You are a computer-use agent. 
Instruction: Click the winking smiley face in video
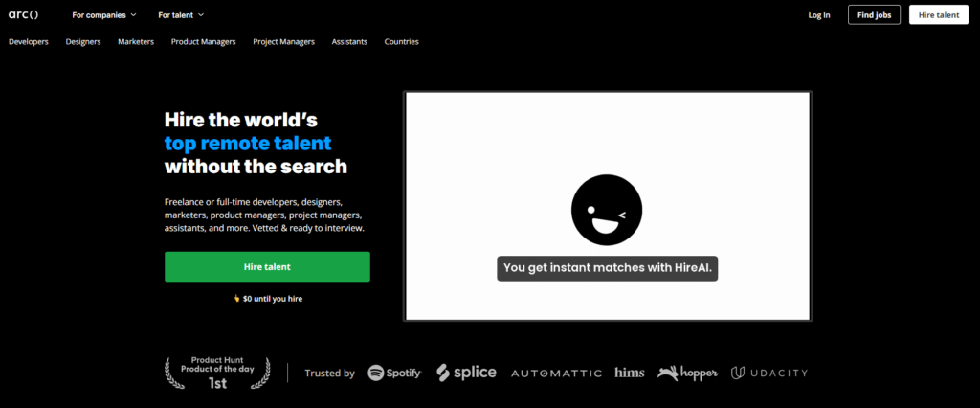(x=606, y=209)
